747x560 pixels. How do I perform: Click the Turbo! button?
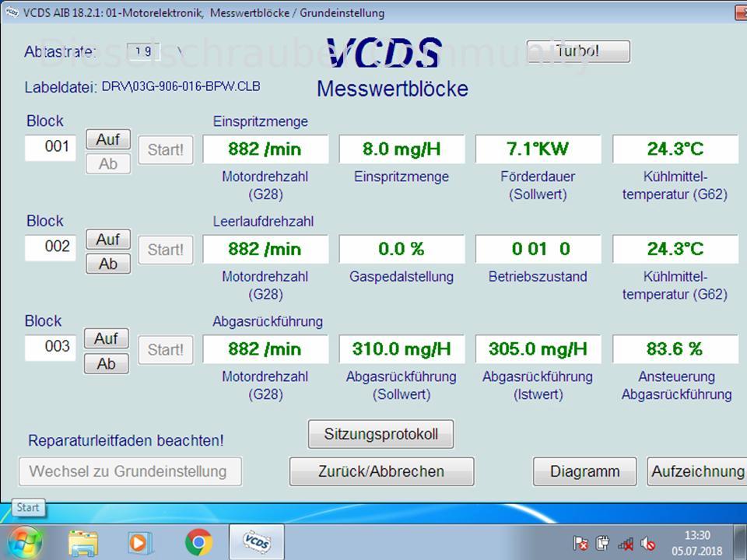click(578, 51)
